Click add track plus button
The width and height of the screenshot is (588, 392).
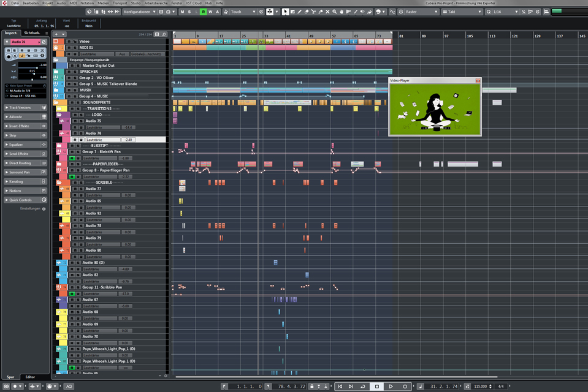tap(56, 34)
